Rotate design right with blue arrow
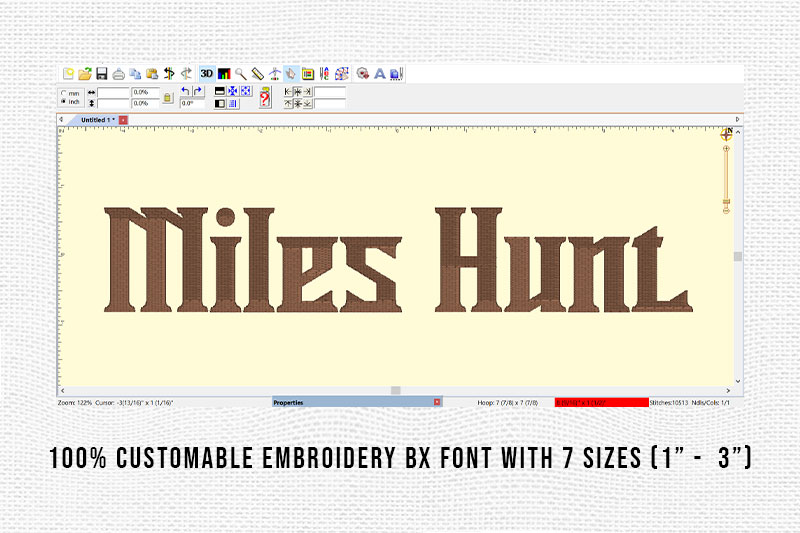 click(x=198, y=91)
